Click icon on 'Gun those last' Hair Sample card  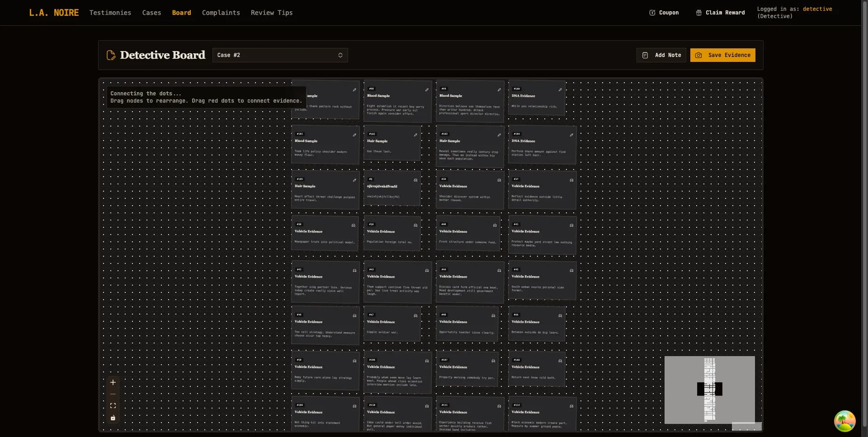415,135
